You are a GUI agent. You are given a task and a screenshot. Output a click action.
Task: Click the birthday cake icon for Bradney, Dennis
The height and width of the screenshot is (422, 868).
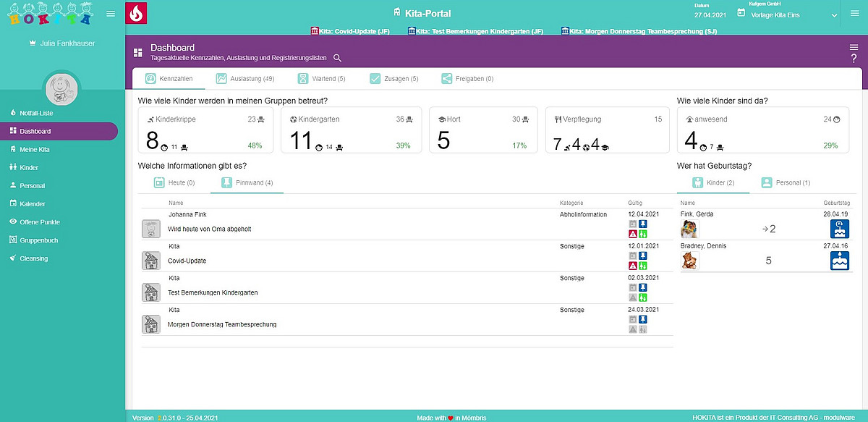[839, 261]
